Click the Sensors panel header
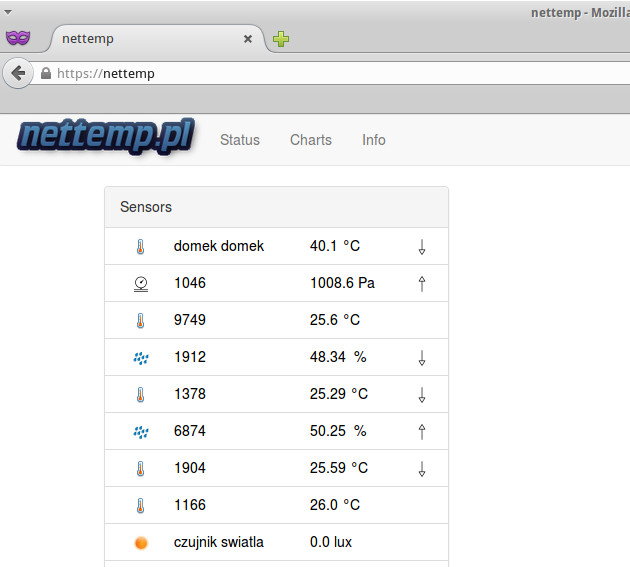Image resolution: width=630 pixels, height=567 pixels. 276,207
